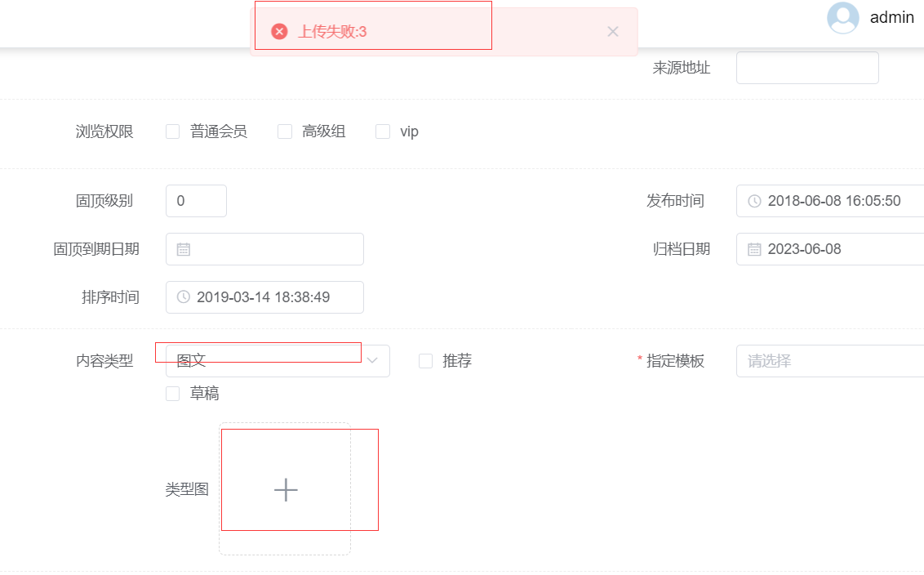The height and width of the screenshot is (575, 924).
Task: Click the 上传失败:3 error message text
Action: 332,32
